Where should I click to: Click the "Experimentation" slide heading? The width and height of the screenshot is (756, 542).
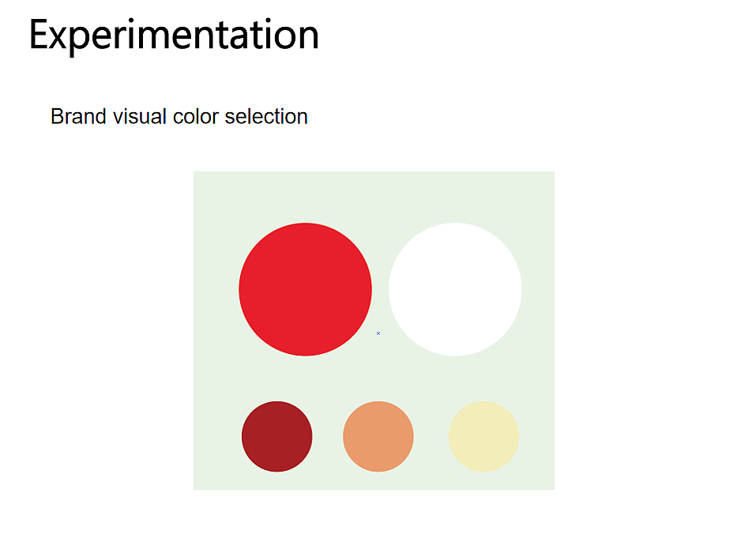174,35
